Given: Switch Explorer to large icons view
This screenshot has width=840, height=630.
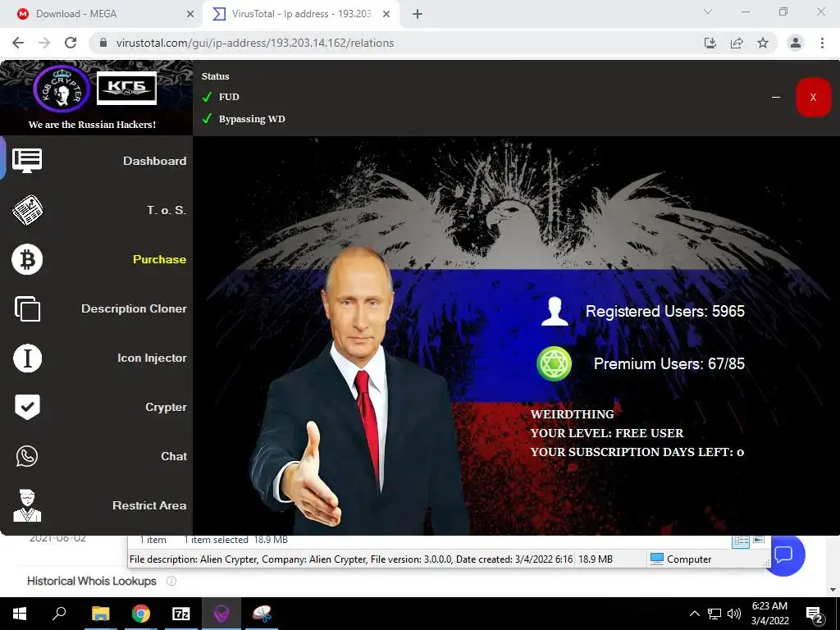Looking at the screenshot, I should (759, 540).
